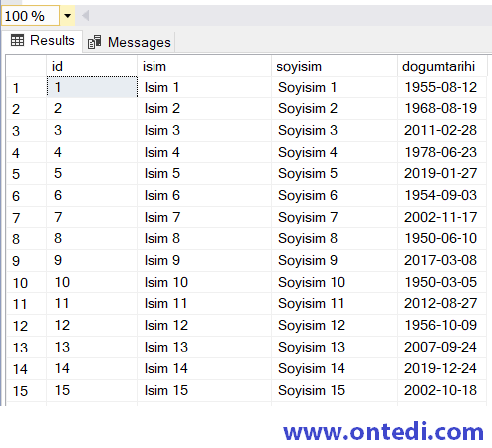
Task: Click the 100 % zoom input field
Action: point(31,16)
